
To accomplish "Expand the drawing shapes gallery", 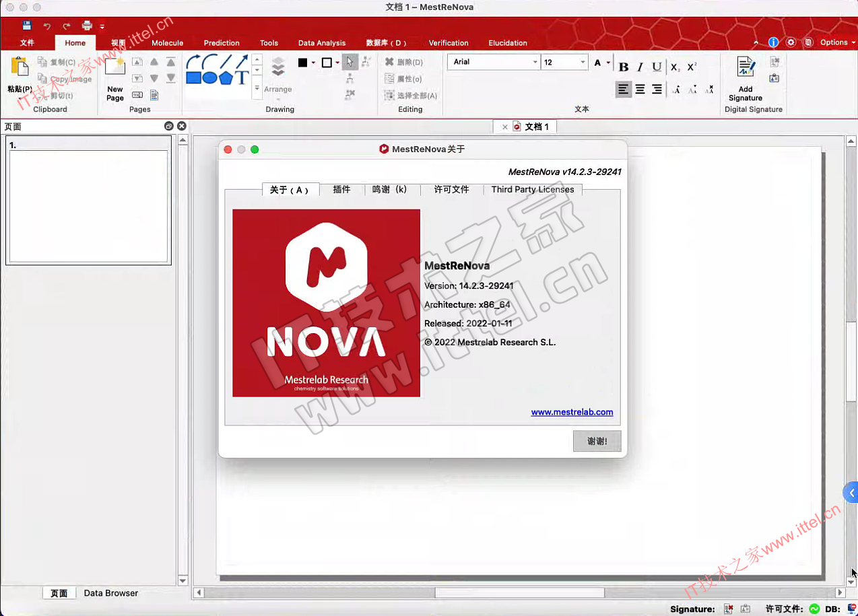I will click(x=257, y=89).
